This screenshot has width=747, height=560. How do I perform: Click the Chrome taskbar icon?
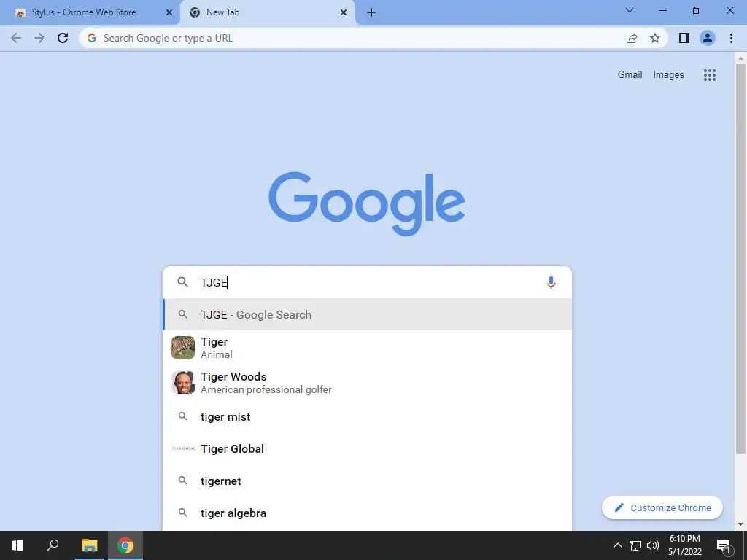coord(125,545)
